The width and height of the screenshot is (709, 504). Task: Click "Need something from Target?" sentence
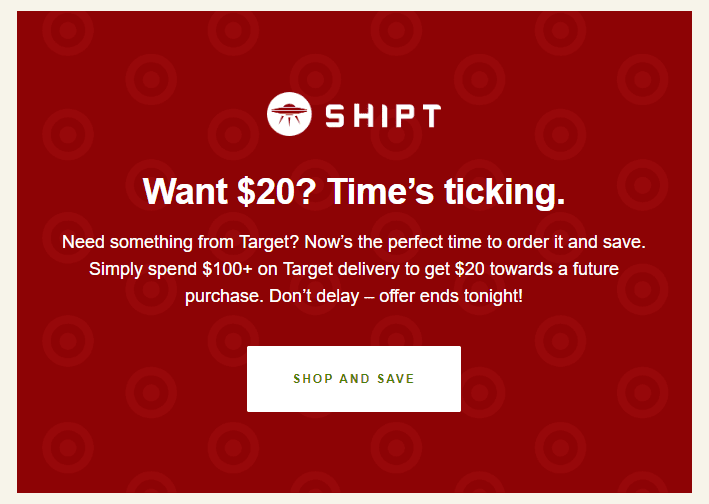click(181, 242)
